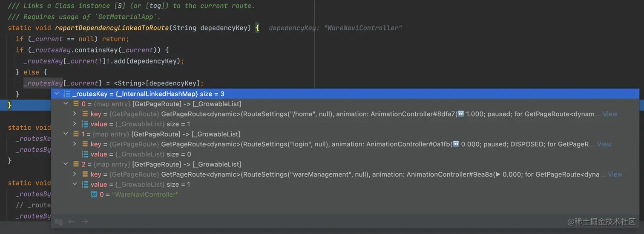The image size is (644, 234).
Task: Click the back arrow in popup footer
Action: pos(72,222)
